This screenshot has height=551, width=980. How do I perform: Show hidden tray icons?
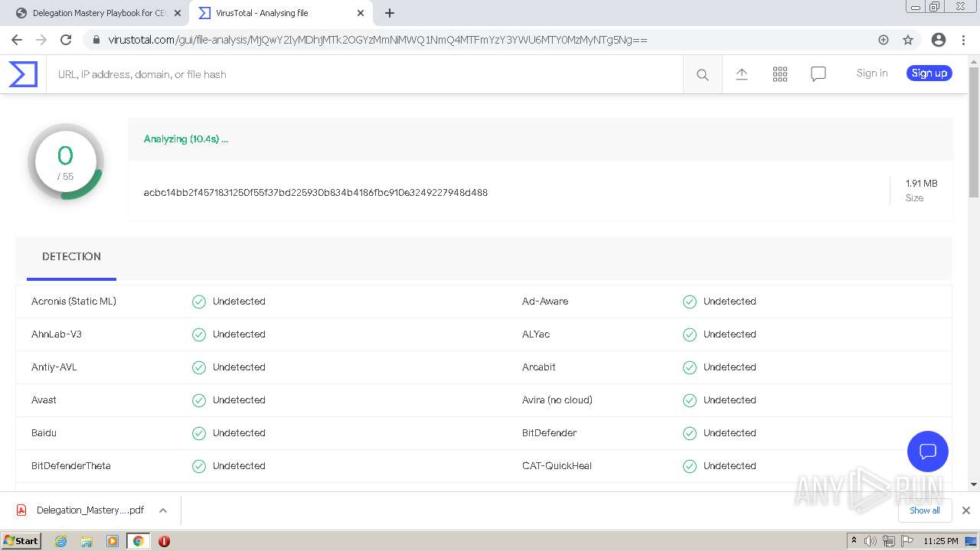point(854,541)
